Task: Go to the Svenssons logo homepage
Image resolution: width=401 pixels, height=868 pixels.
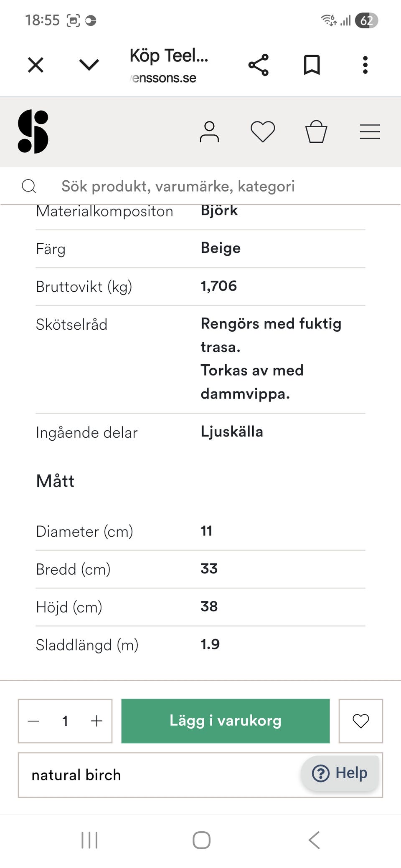Action: (x=33, y=132)
